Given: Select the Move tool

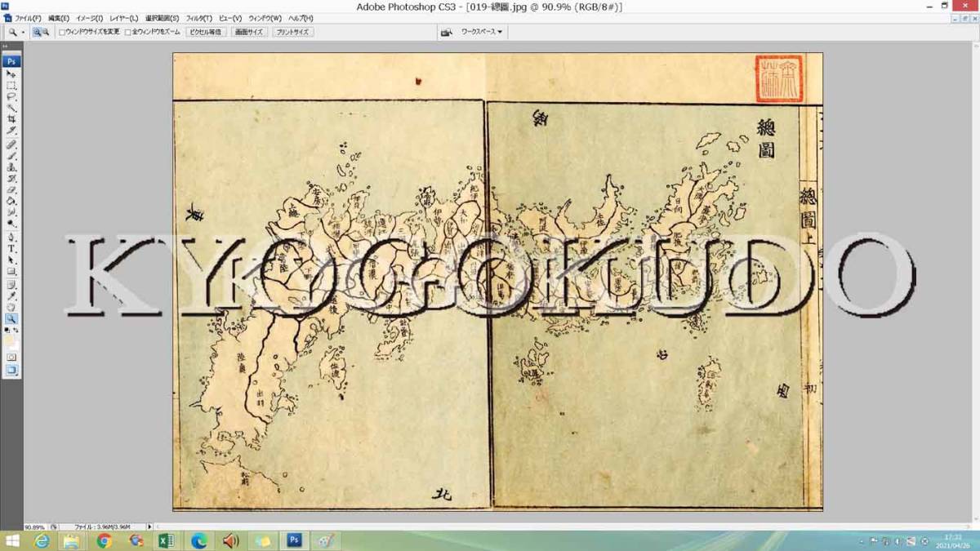Looking at the screenshot, I should point(11,74).
